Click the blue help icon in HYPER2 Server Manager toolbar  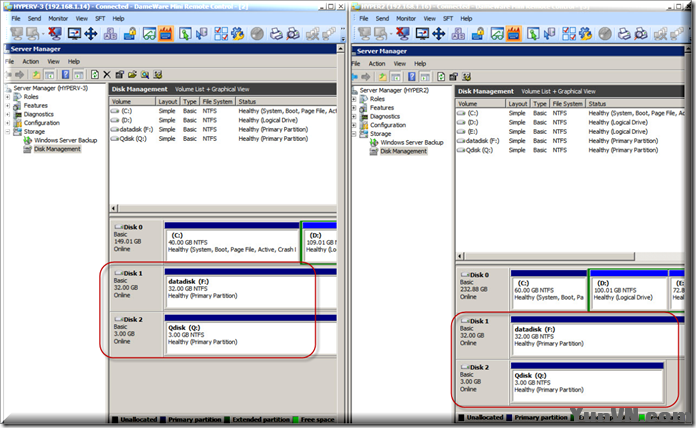pos(412,77)
